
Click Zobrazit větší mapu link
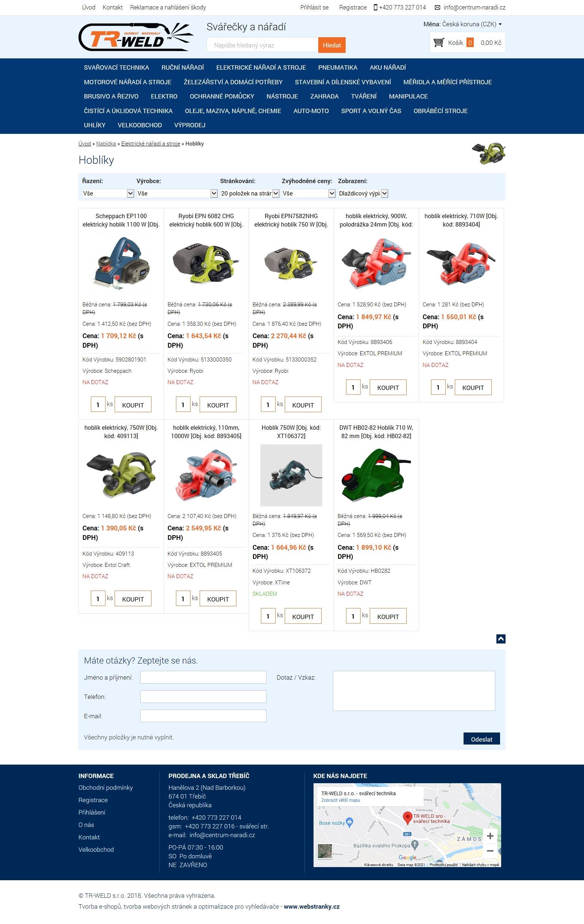click(x=341, y=800)
